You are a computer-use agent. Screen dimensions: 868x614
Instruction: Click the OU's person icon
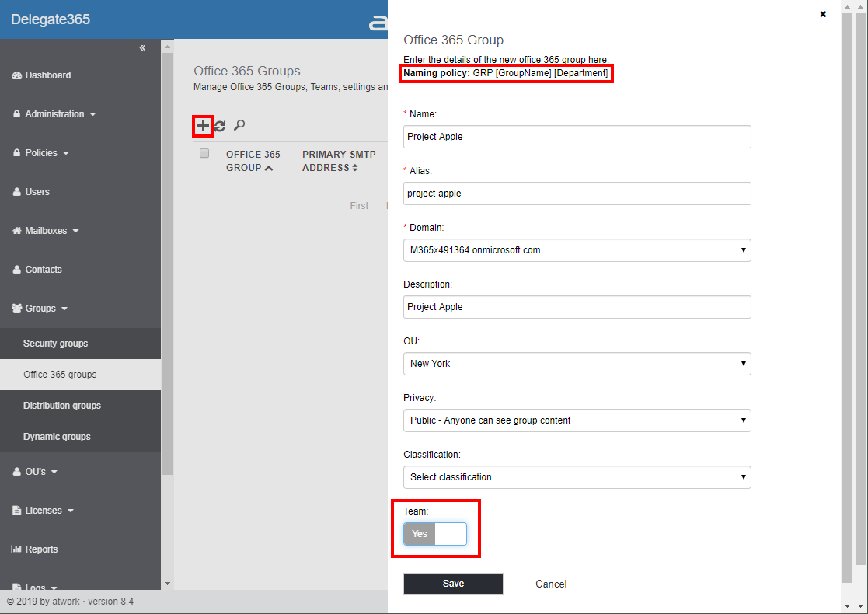click(16, 471)
